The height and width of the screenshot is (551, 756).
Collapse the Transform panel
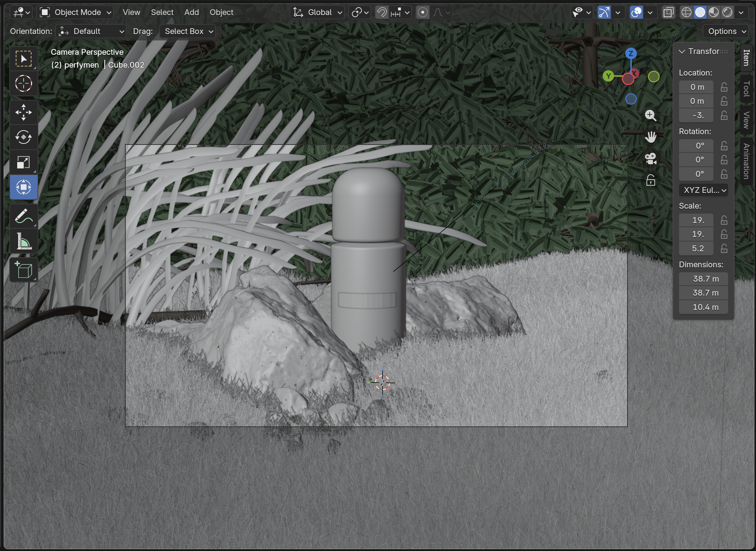[x=682, y=52]
